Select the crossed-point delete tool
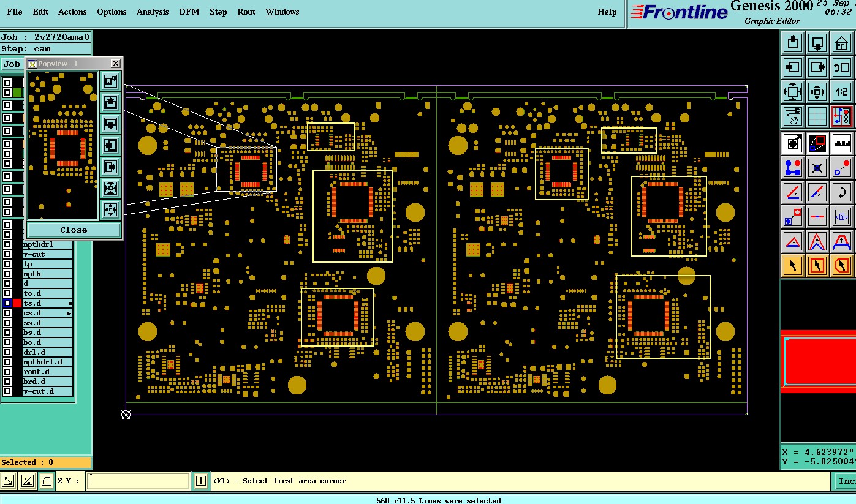Viewport: 856px width, 504px height. (817, 168)
